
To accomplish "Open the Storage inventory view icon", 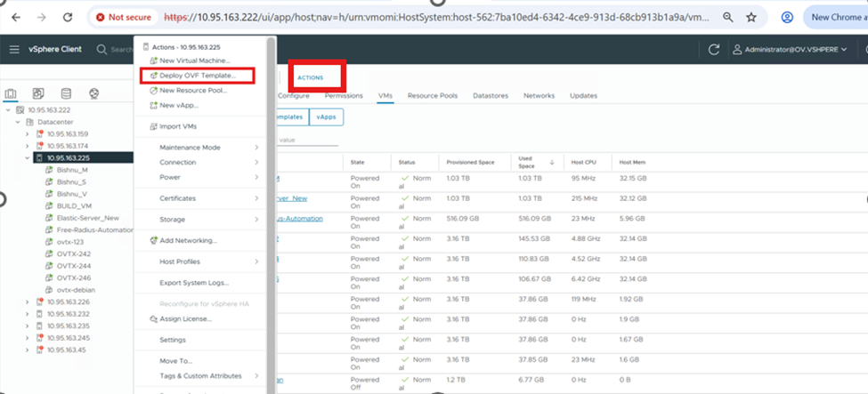I will click(x=66, y=93).
